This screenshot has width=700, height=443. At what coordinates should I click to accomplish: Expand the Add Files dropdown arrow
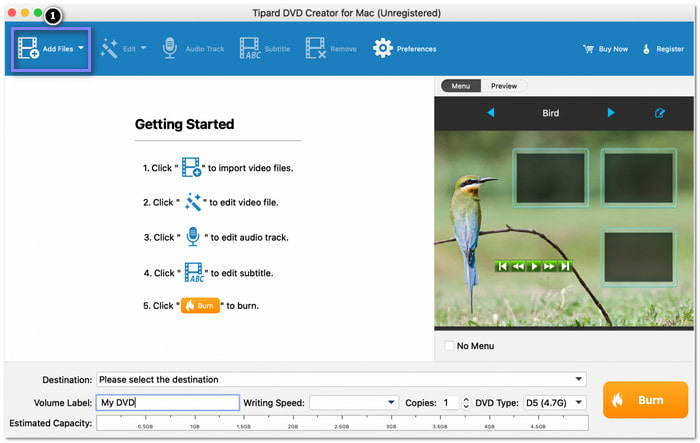coord(81,48)
